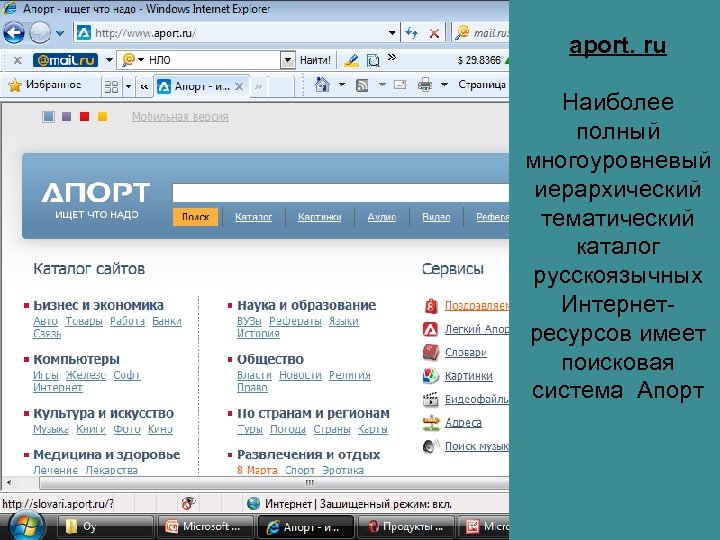The image size is (720, 540).
Task: Open the Print dropdown arrow
Action: click(444, 84)
